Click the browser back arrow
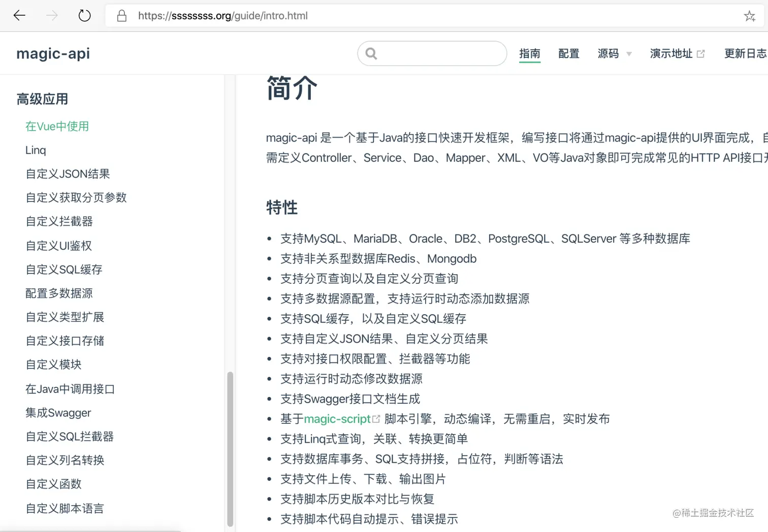Viewport: 768px width, 532px height. pos(19,15)
